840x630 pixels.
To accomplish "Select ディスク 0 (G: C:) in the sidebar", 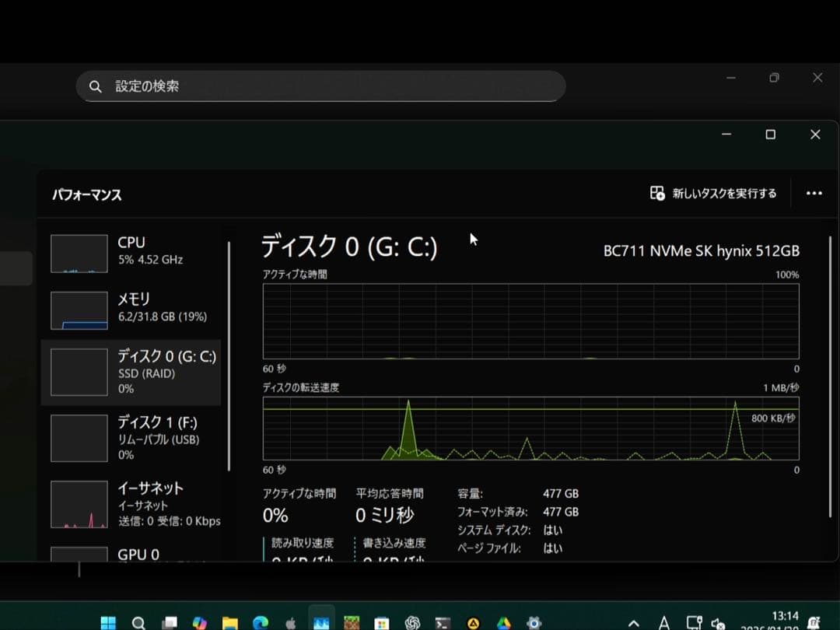I will (x=131, y=372).
